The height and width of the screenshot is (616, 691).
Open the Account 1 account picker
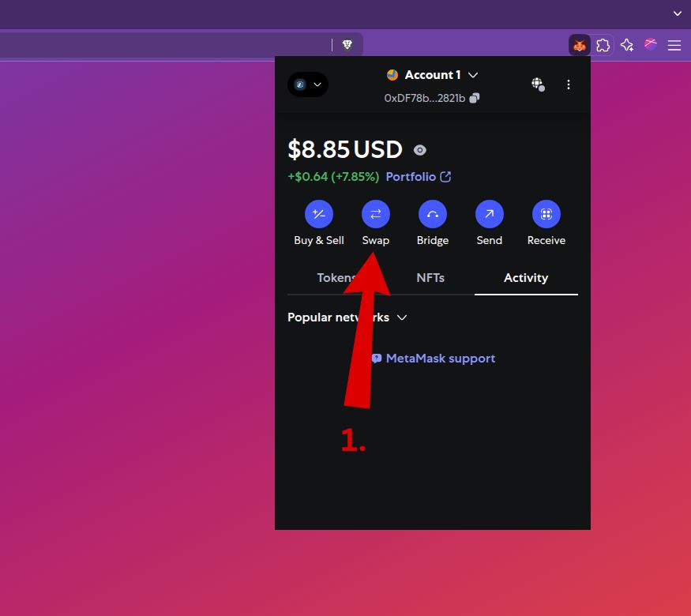432,75
